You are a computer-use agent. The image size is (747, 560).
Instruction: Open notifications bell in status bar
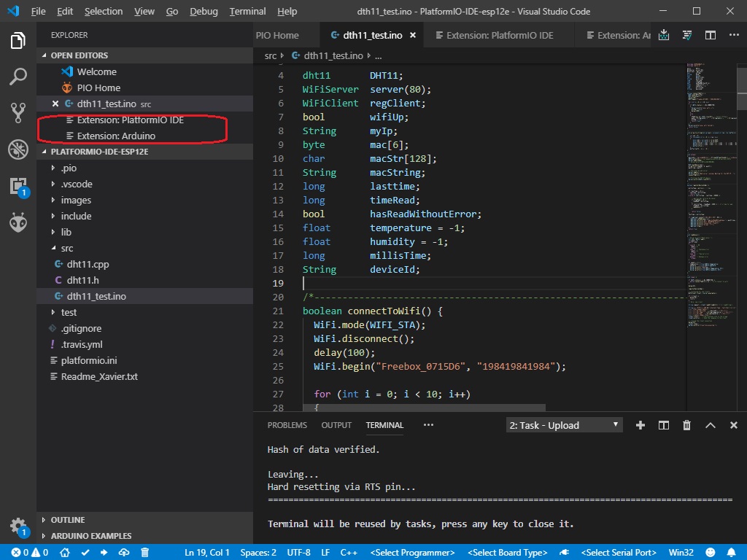[731, 553]
